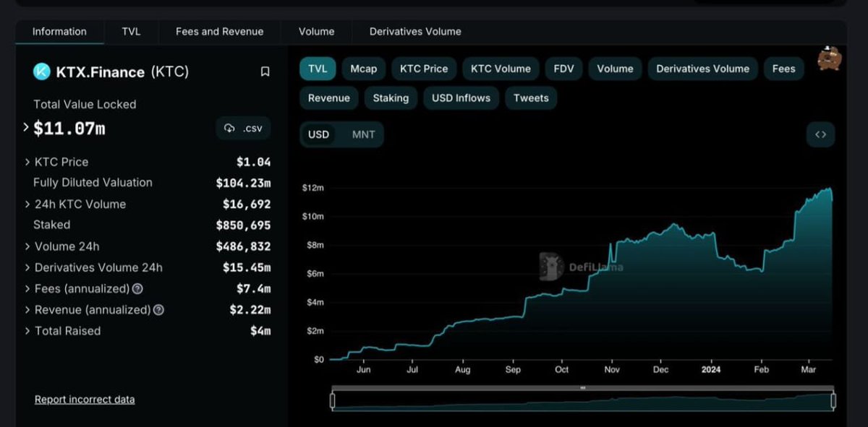Click the top grip of the range slider
Image resolution: width=868 pixels, height=427 pixels.
coord(582,388)
